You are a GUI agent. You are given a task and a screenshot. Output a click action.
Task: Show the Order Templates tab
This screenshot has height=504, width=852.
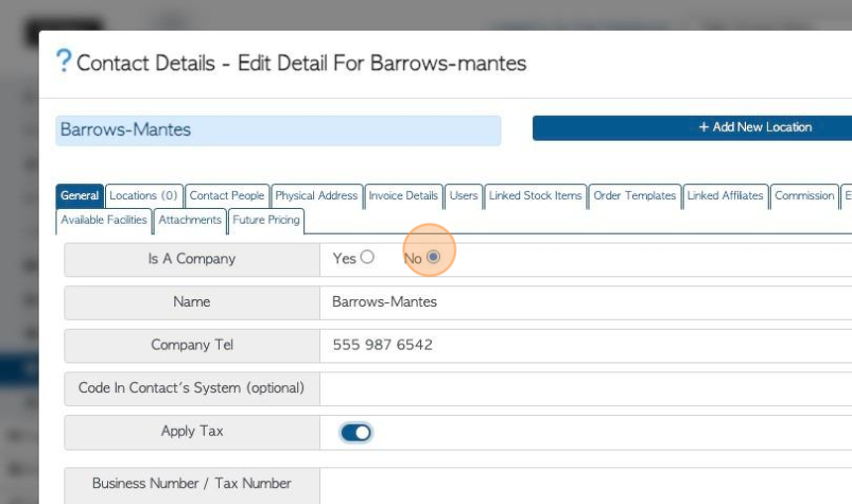(x=634, y=195)
